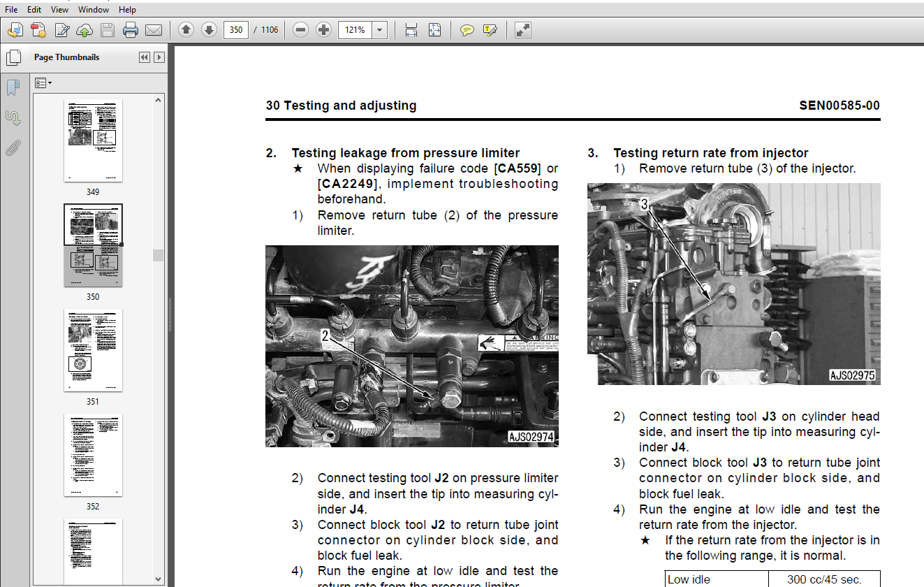
Task: Click the pressure limiter photo AJS02974
Action: click(x=412, y=346)
